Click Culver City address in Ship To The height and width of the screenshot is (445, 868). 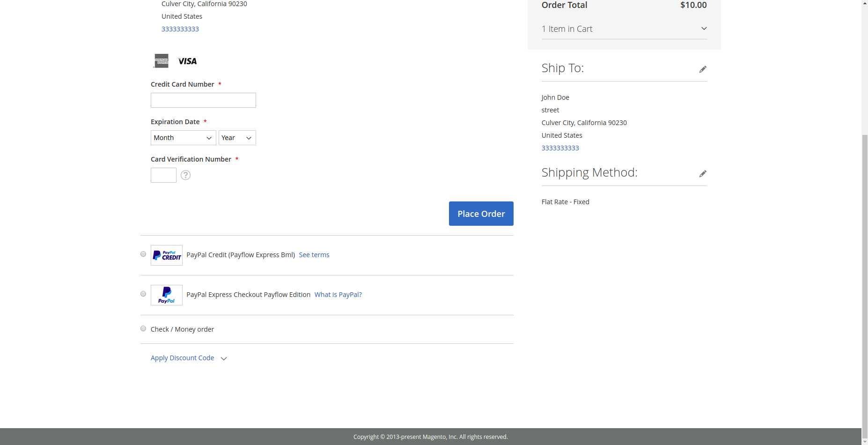click(584, 123)
